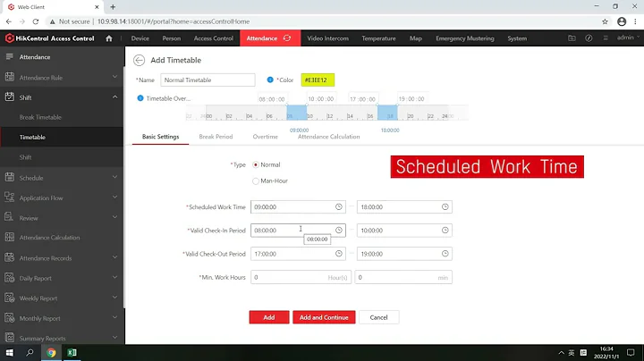Screen dimensions: 644x361
Task: Open the admin user dropdown
Action: tap(628, 38)
